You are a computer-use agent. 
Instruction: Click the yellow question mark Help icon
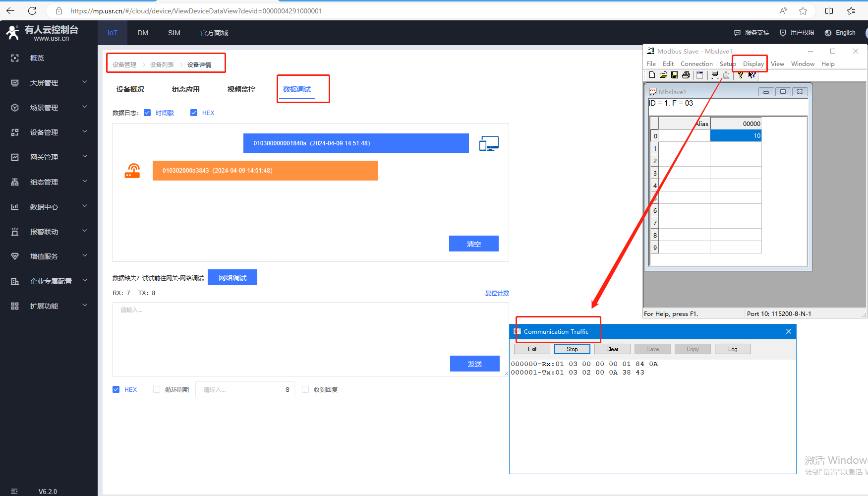point(740,75)
